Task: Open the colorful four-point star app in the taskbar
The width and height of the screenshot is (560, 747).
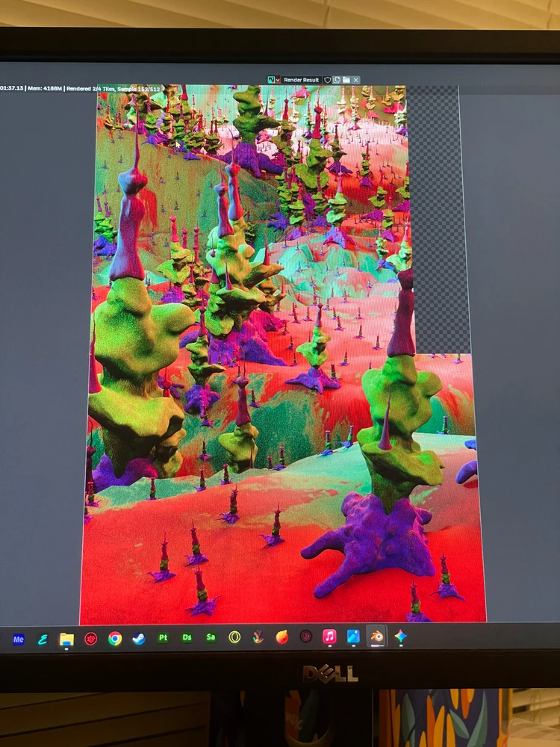Action: (401, 636)
